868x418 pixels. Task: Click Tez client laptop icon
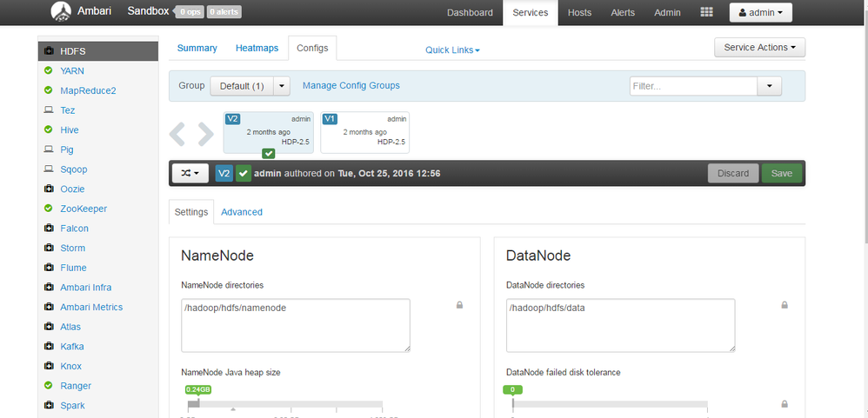click(48, 110)
